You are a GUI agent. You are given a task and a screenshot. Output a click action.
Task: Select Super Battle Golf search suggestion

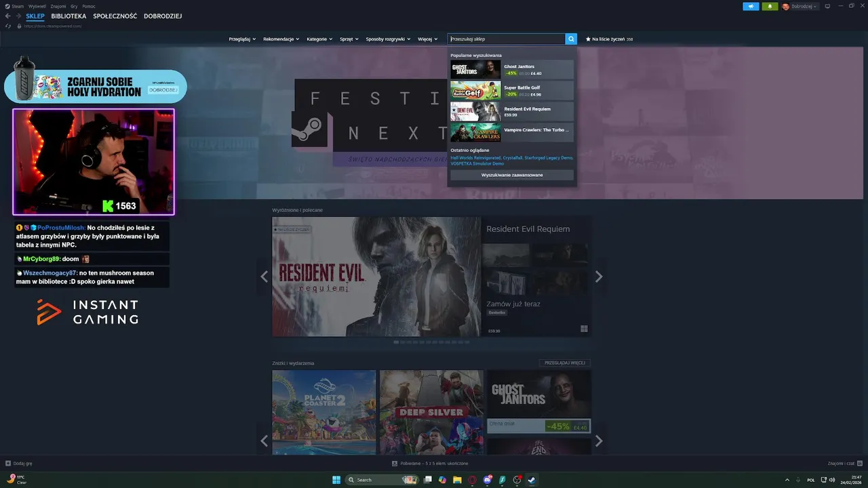[512, 91]
